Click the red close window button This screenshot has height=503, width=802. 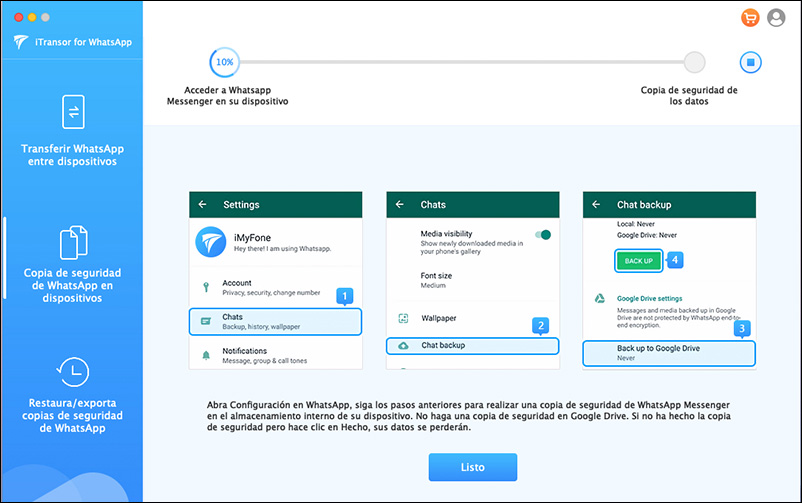[x=18, y=17]
